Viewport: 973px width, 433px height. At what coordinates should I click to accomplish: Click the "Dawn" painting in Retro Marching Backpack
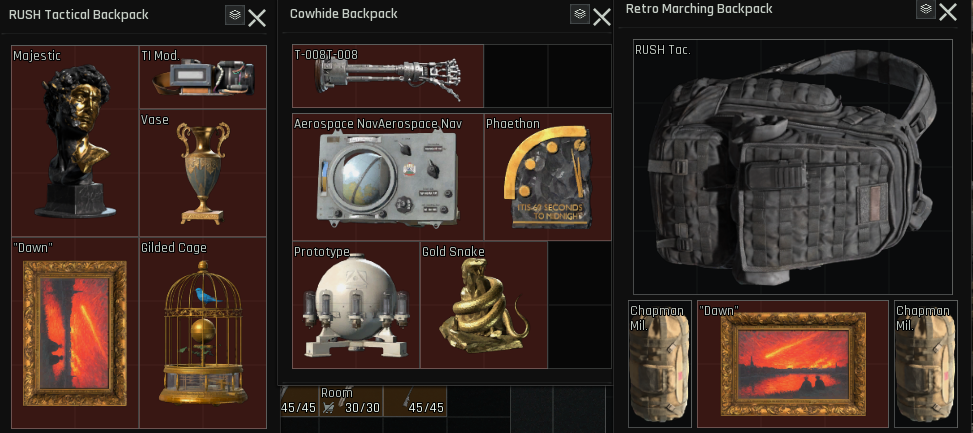click(793, 364)
